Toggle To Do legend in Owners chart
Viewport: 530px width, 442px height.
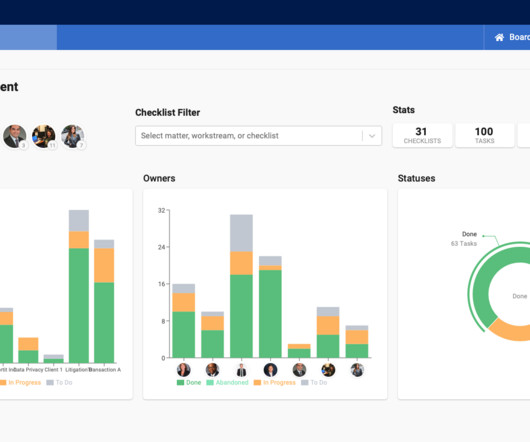314,383
